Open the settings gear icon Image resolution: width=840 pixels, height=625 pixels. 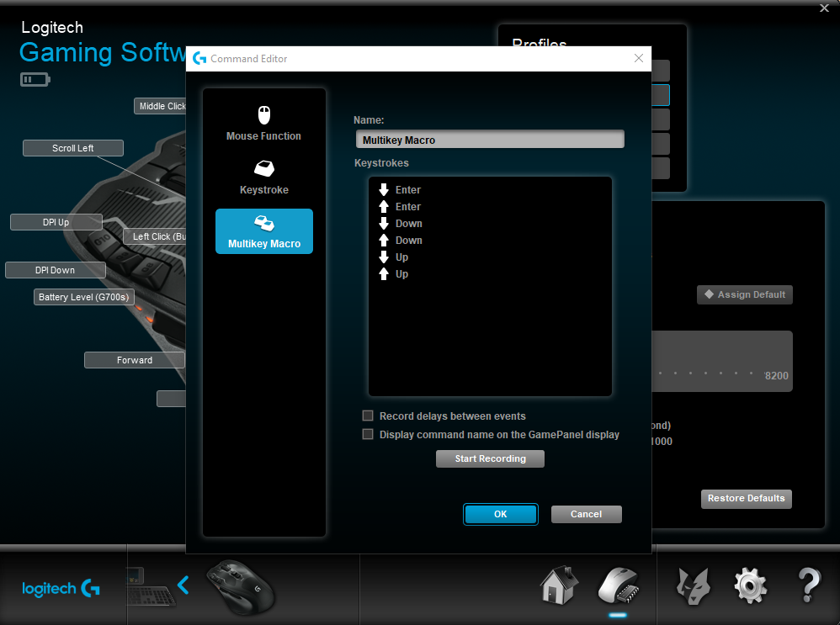[750, 586]
